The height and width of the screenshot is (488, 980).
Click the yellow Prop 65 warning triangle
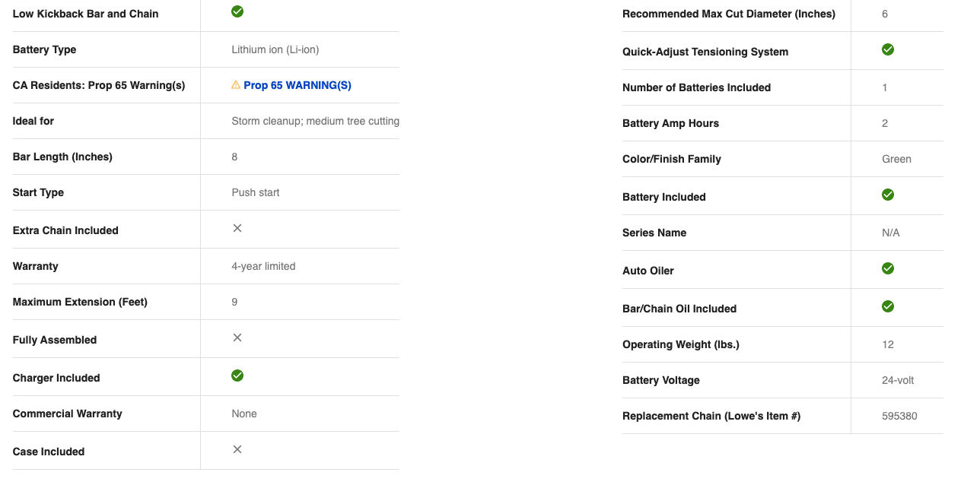click(236, 85)
